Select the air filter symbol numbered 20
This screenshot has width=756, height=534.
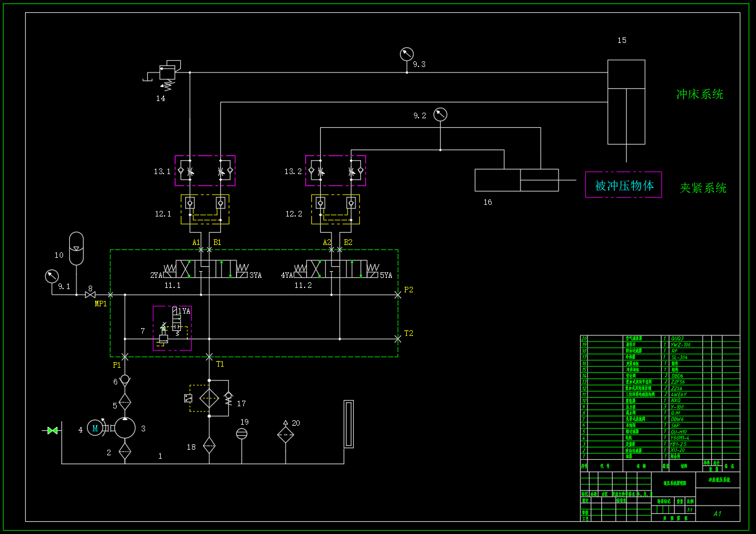tap(286, 432)
